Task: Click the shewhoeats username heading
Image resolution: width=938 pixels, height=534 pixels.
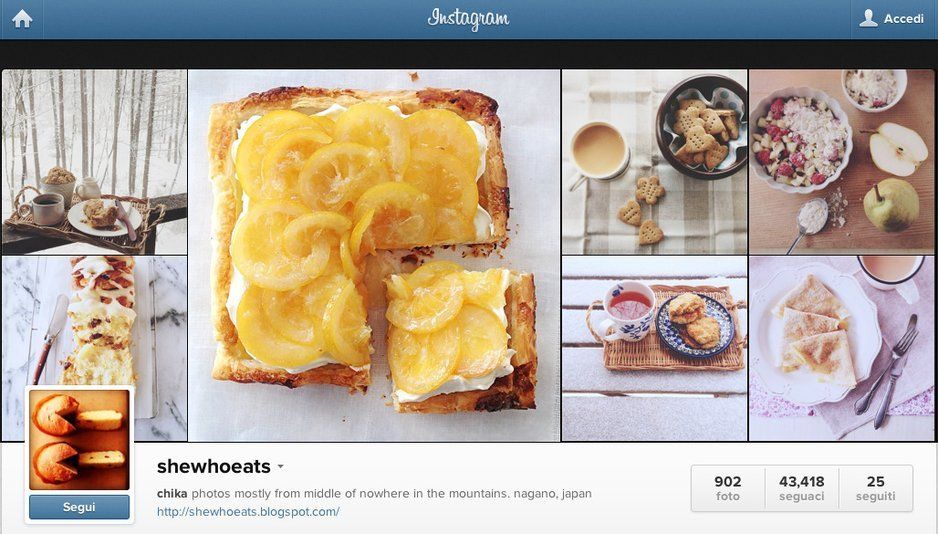Action: point(214,466)
